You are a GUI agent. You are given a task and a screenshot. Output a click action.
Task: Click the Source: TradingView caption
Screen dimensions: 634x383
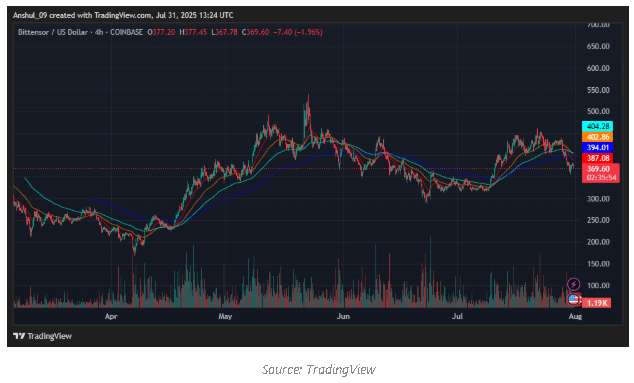click(319, 370)
